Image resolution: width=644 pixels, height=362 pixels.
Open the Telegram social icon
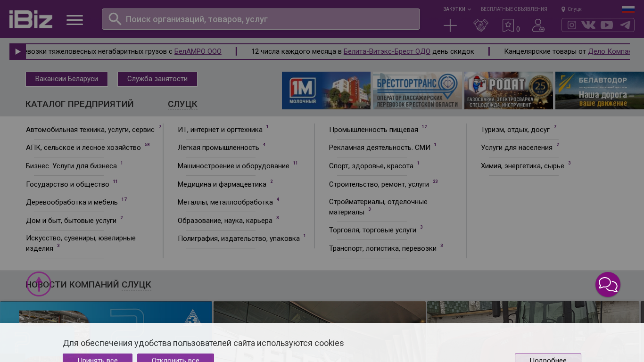(625, 25)
